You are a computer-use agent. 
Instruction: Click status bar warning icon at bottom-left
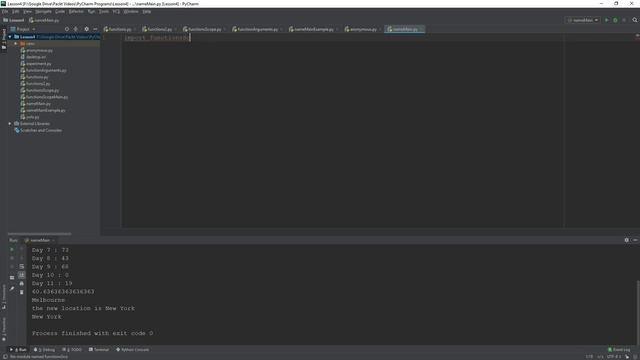coord(5,357)
